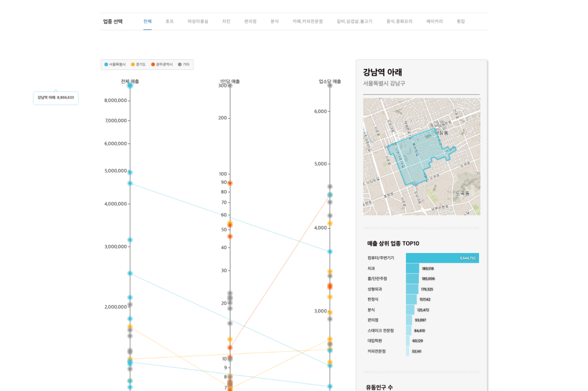Image resolution: width=588 pixels, height=391 pixels.
Task: Toggle the 경기도 yellow legend dot
Action: point(133,65)
